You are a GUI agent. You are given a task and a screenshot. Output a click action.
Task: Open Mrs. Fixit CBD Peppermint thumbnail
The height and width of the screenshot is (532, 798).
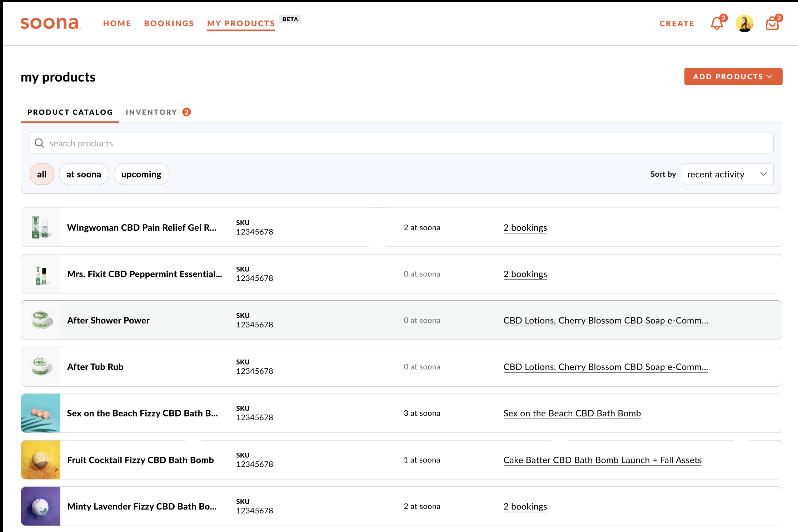[41, 274]
